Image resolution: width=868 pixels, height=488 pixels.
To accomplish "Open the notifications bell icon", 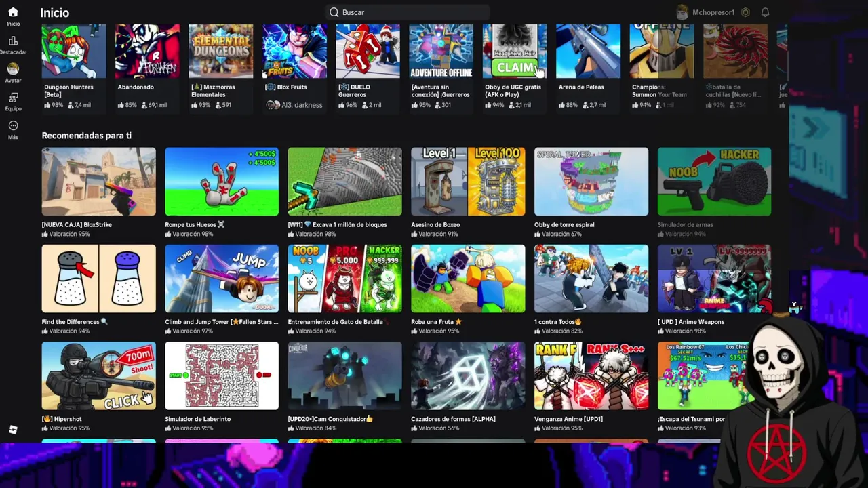I will (765, 12).
